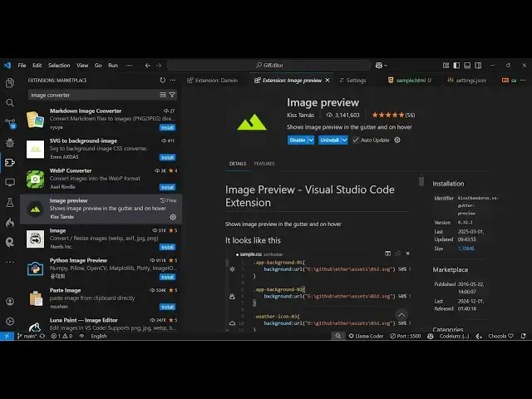Image resolution: width=532 pixels, height=399 pixels.
Task: Install WebP Converter extension
Action: click(x=168, y=187)
